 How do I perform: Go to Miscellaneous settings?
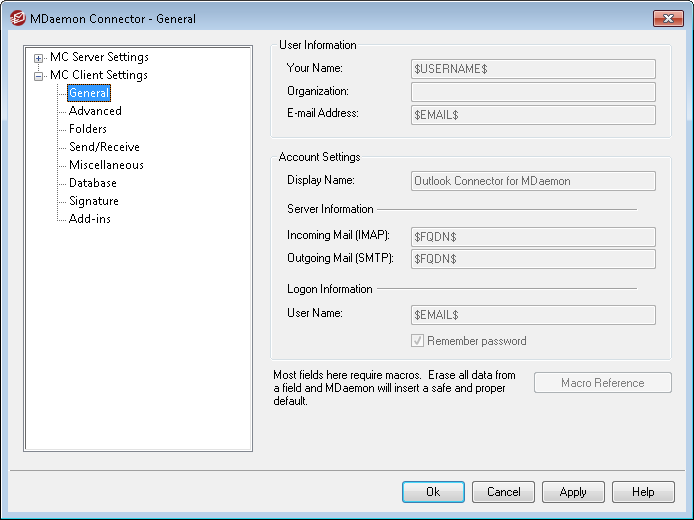click(x=106, y=165)
